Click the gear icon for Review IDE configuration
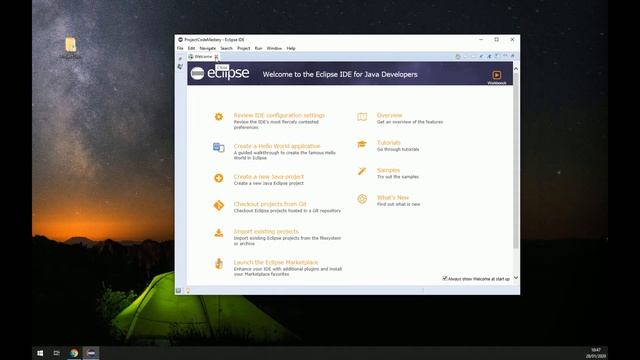This screenshot has width=640, height=360. [219, 117]
